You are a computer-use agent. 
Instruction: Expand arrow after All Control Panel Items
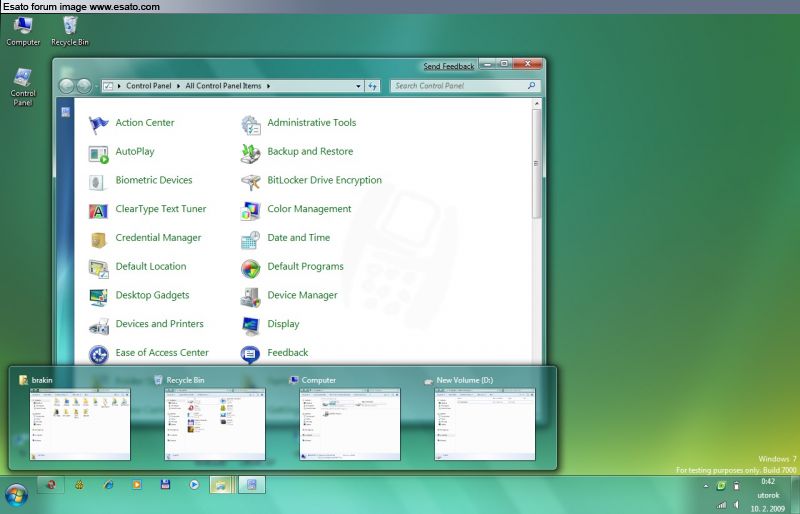point(268,87)
